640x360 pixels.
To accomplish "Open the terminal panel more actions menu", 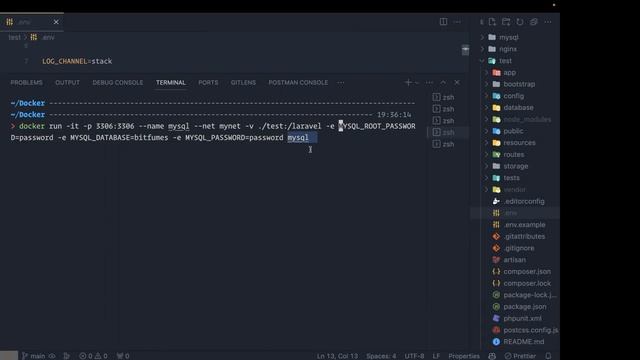I will [429, 82].
